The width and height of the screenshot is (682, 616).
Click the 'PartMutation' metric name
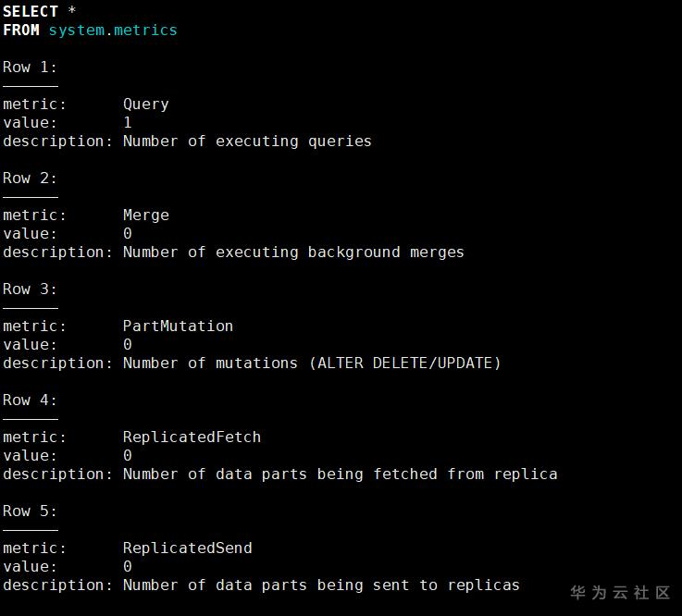178,326
